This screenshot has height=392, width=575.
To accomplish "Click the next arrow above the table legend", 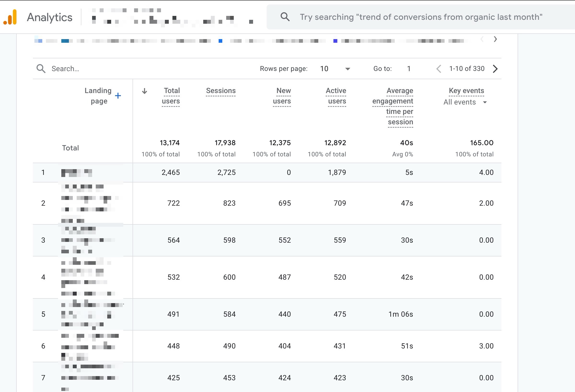I will pyautogui.click(x=495, y=39).
